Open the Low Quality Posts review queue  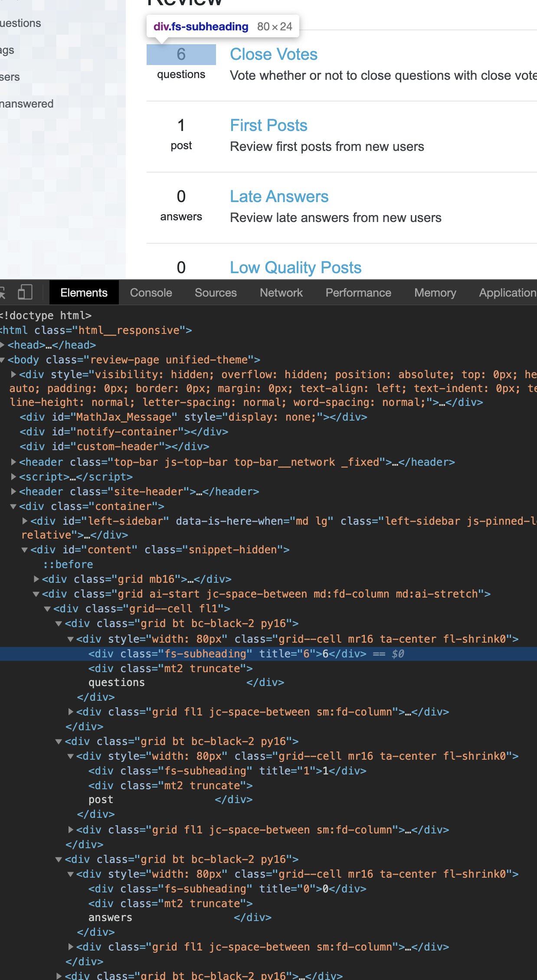(x=295, y=268)
